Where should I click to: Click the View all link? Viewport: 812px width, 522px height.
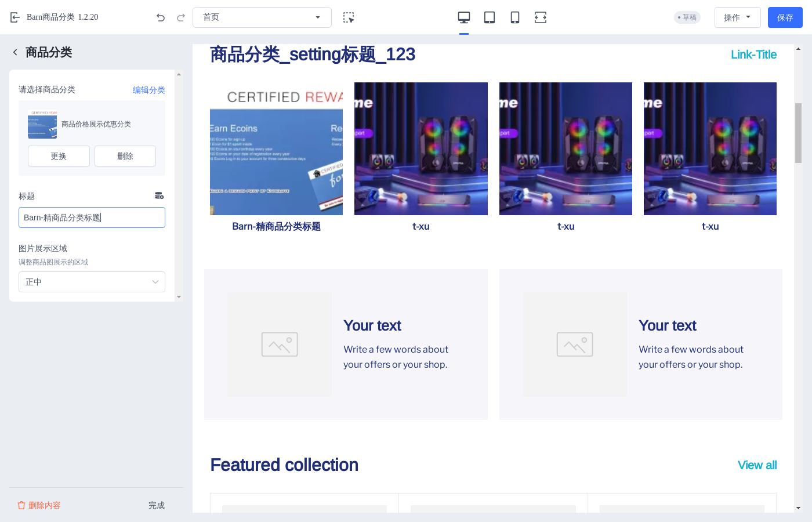point(757,465)
